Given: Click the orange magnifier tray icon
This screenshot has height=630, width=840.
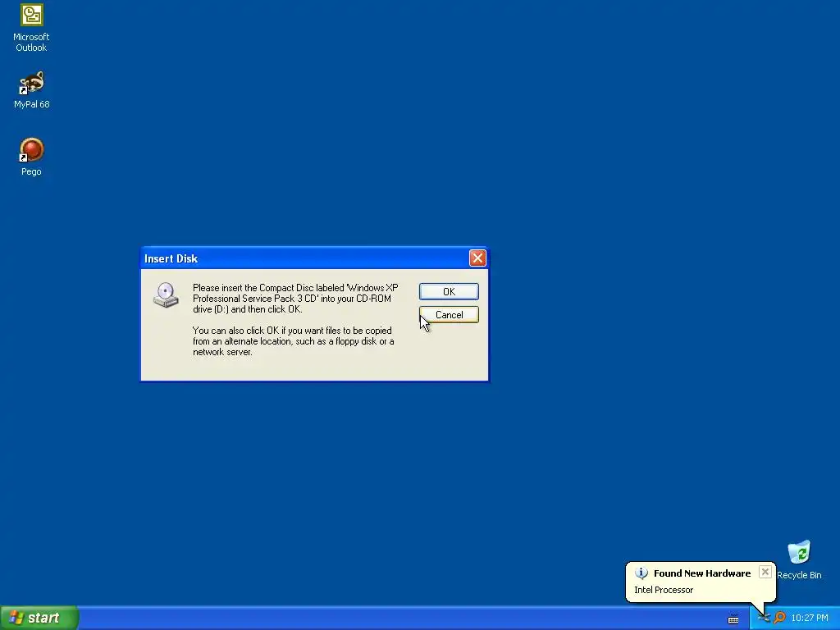Looking at the screenshot, I should coord(779,618).
